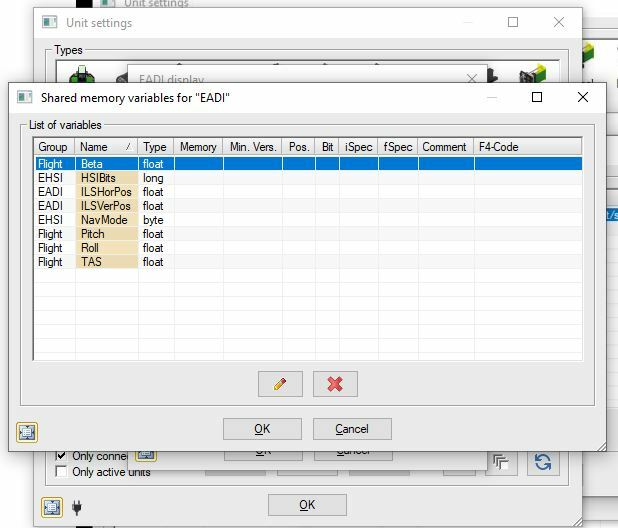This screenshot has height=528, width=618.
Task: Maximize the shared memory variables dialog
Action: click(537, 97)
